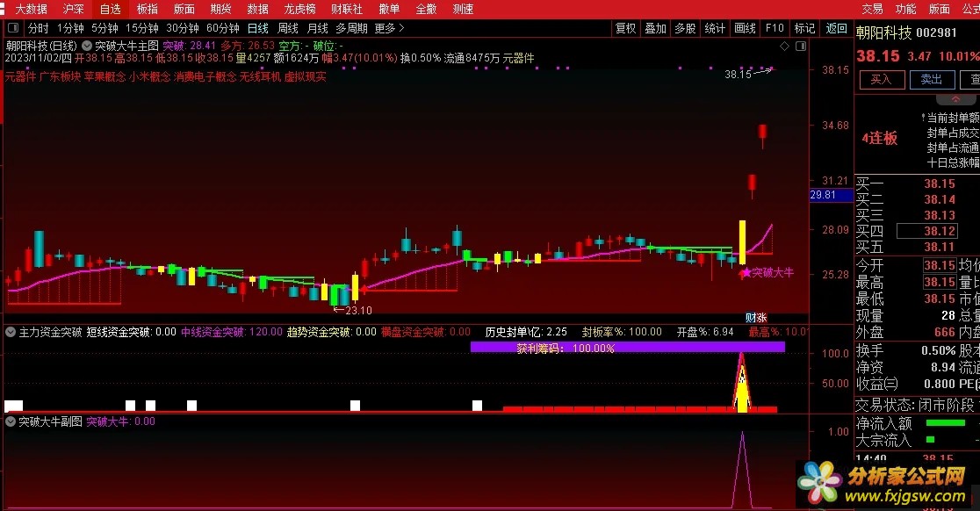
Task: Toggle the right info panel icon
Action: point(801,47)
